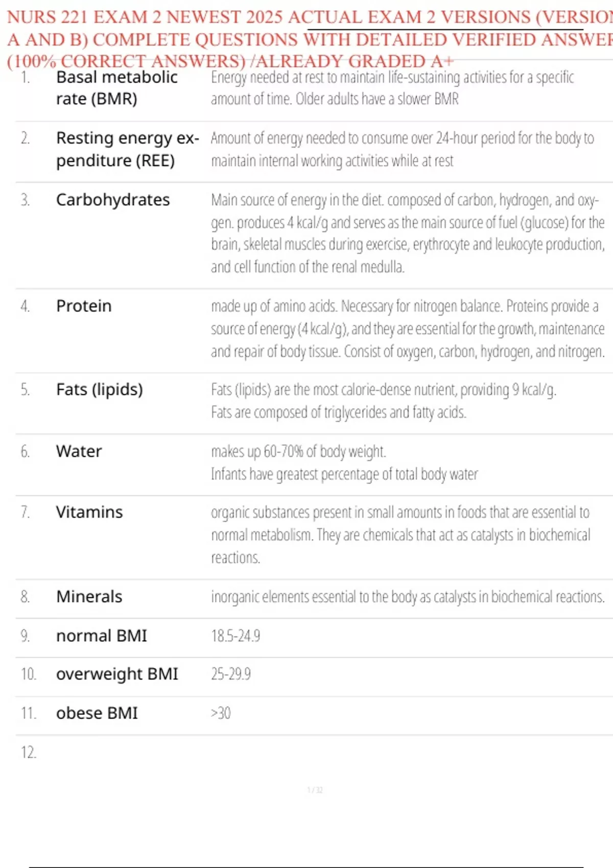Select the Fats (lipids) term
Image resolution: width=613 pixels, height=868 pixels.
(x=100, y=390)
